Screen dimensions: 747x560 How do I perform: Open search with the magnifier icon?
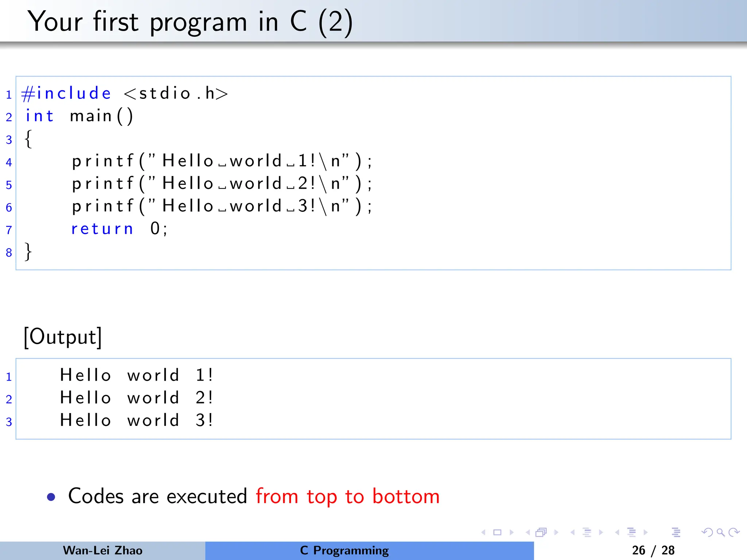(721, 533)
